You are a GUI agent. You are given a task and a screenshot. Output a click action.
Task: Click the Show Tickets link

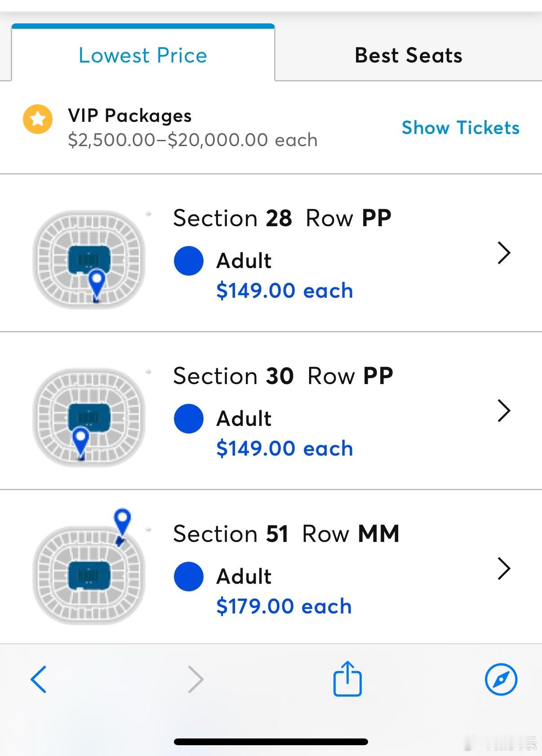click(460, 128)
